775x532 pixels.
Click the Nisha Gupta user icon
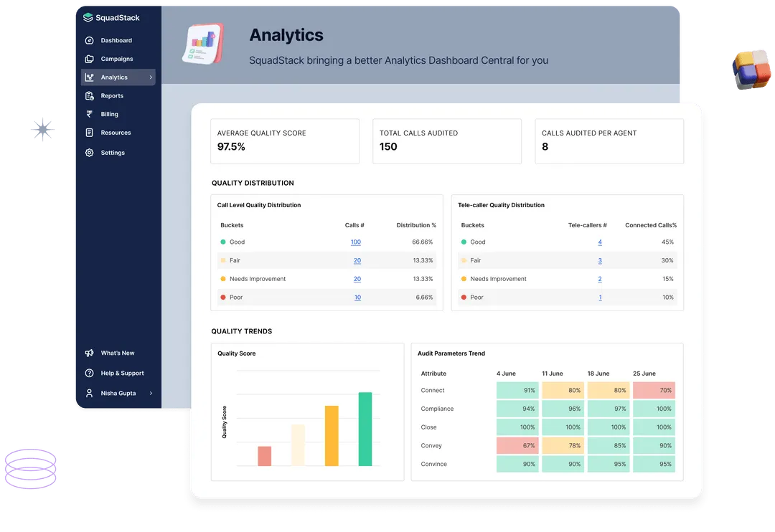[x=90, y=393]
